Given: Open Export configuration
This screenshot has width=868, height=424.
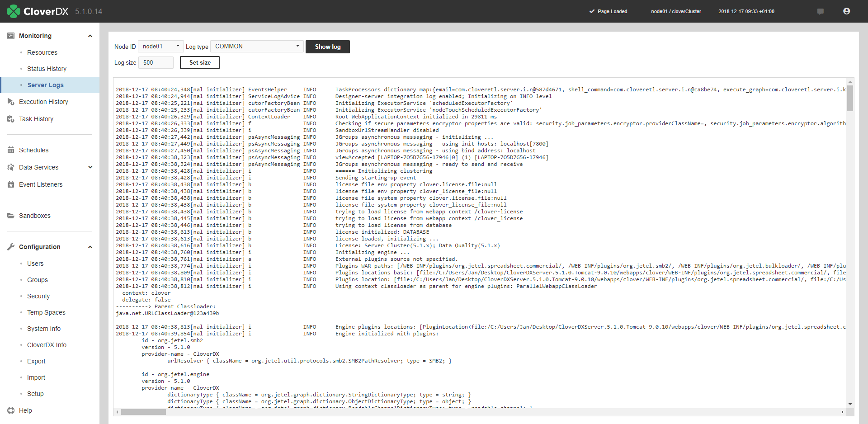Looking at the screenshot, I should [x=36, y=361].
